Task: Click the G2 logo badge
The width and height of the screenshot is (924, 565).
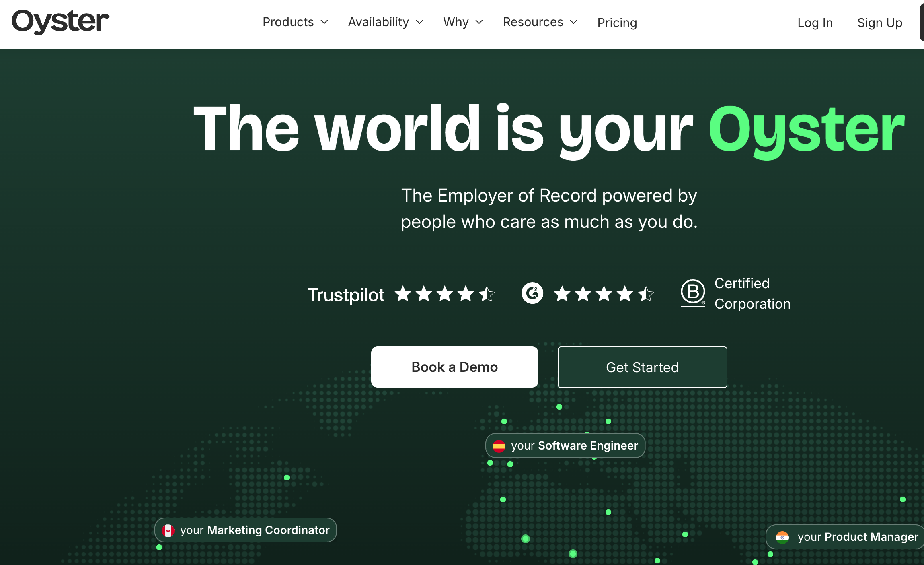Action: point(532,293)
